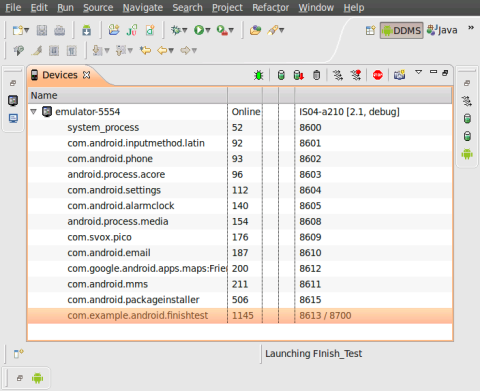Screen dimensions: 480x391
Task: Open the Run menu
Action: click(x=65, y=7)
